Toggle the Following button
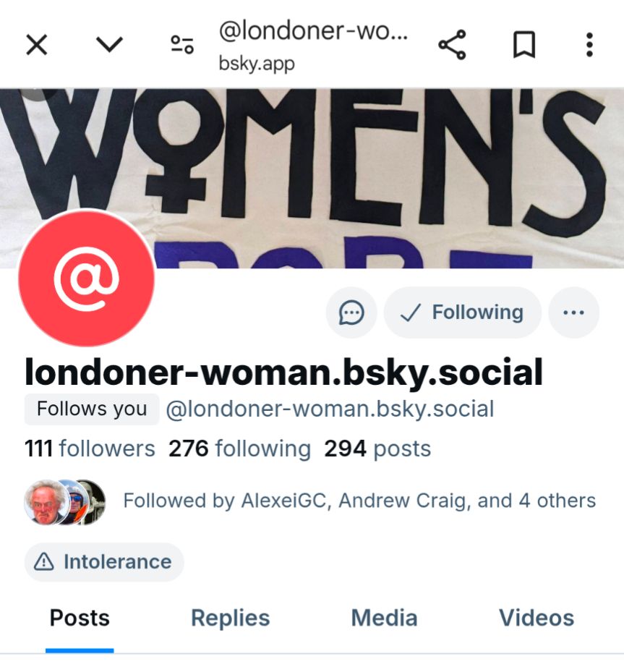Image resolution: width=624 pixels, height=672 pixels. click(x=462, y=312)
